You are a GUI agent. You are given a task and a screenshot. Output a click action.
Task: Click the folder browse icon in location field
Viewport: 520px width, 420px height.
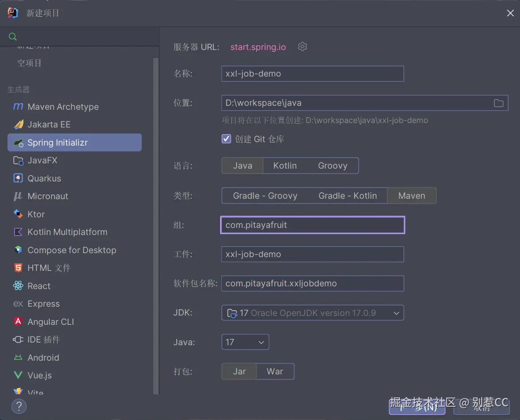coord(498,103)
